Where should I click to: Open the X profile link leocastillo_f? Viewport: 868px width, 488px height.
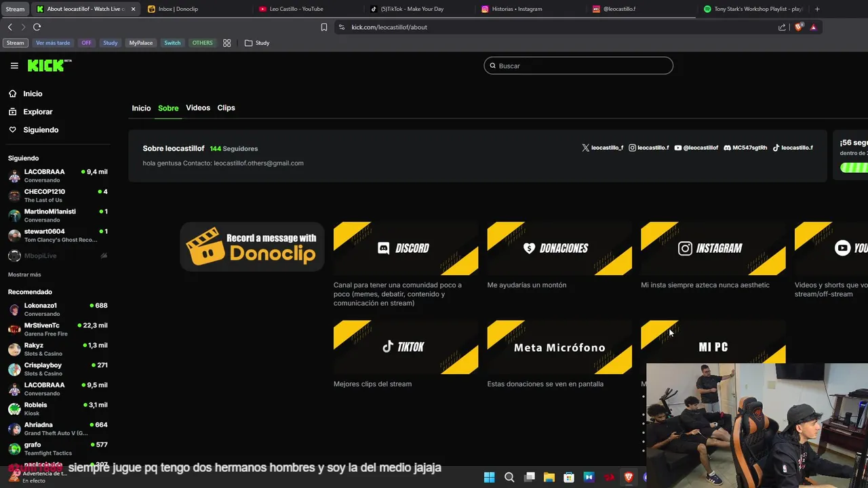pyautogui.click(x=602, y=148)
